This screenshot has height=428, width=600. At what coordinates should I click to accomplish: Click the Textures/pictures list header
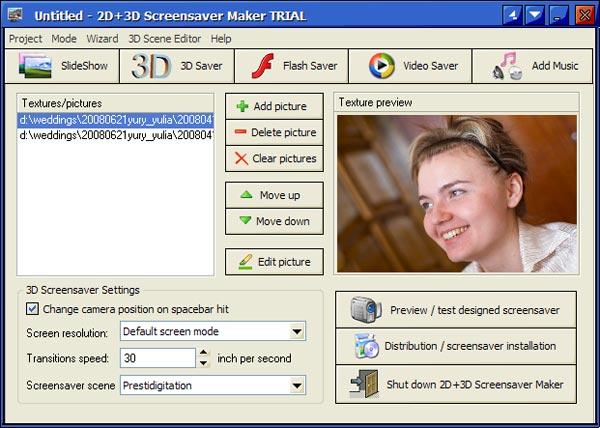116,103
